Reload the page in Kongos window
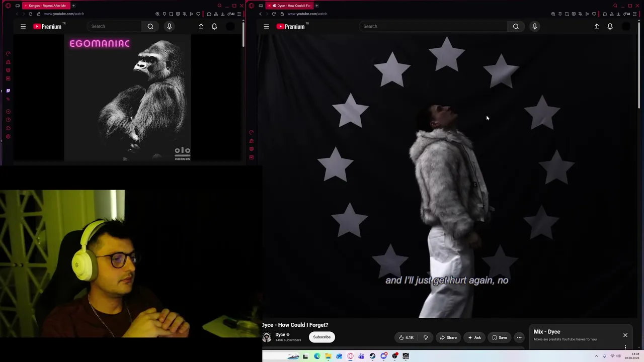 tap(30, 14)
